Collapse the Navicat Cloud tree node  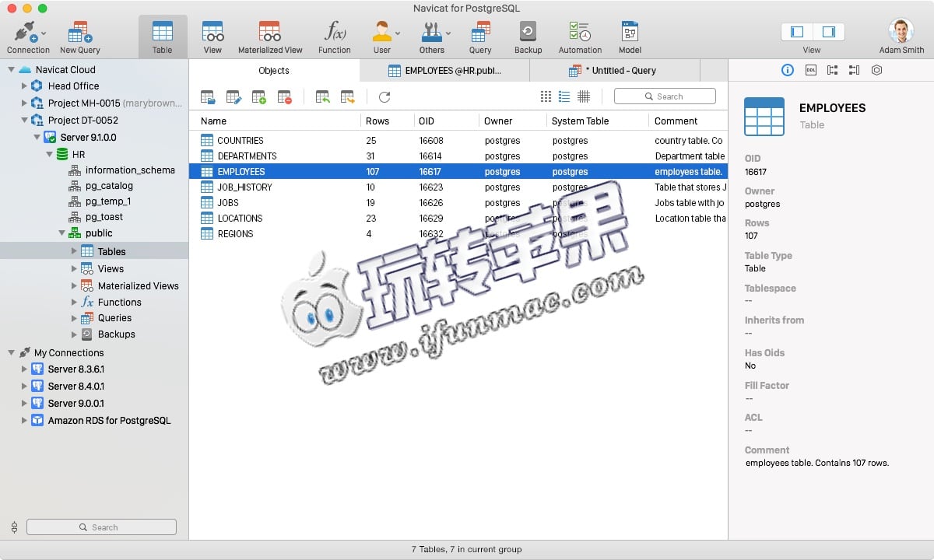pos(11,69)
